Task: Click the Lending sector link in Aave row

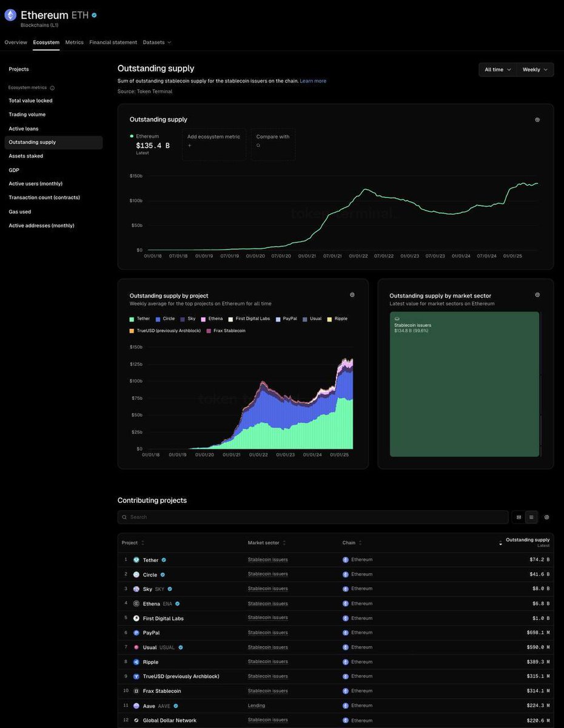Action: [257, 706]
